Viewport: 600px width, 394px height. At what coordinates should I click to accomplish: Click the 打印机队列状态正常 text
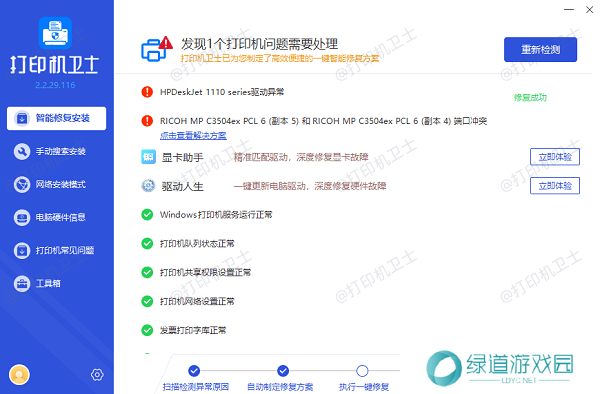(x=197, y=244)
